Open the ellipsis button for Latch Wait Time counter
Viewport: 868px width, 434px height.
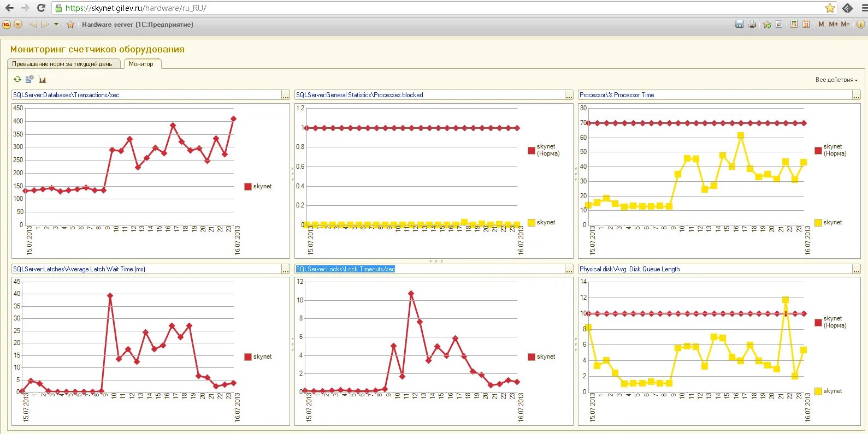[286, 270]
